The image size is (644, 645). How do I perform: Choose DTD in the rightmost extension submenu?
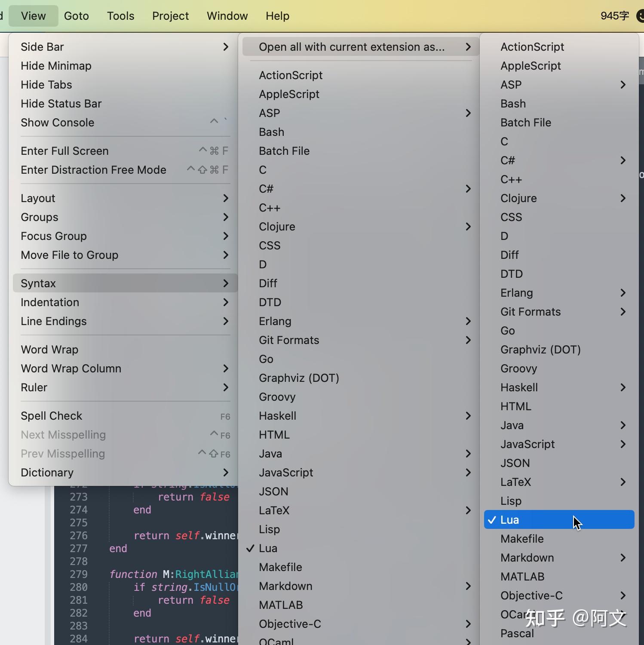[x=559, y=274]
